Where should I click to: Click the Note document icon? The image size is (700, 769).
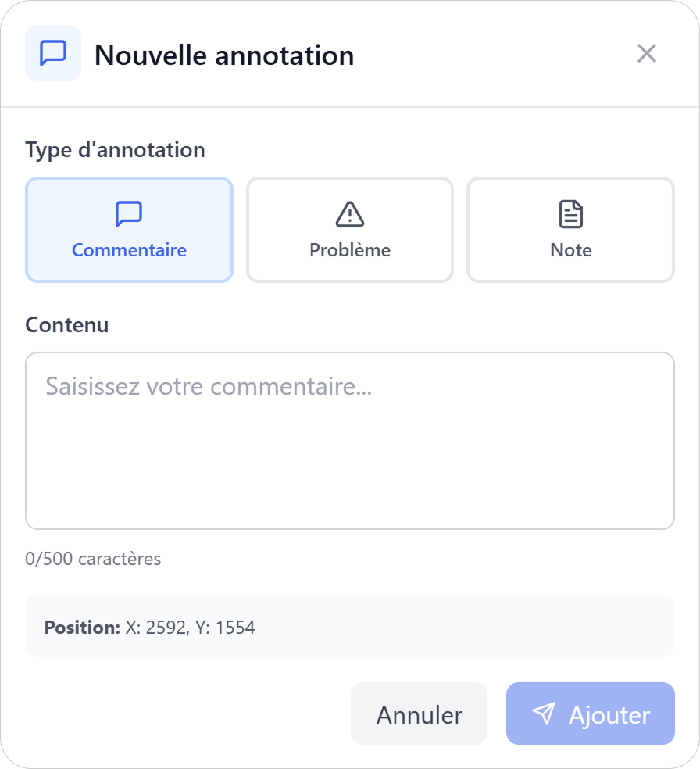click(571, 213)
